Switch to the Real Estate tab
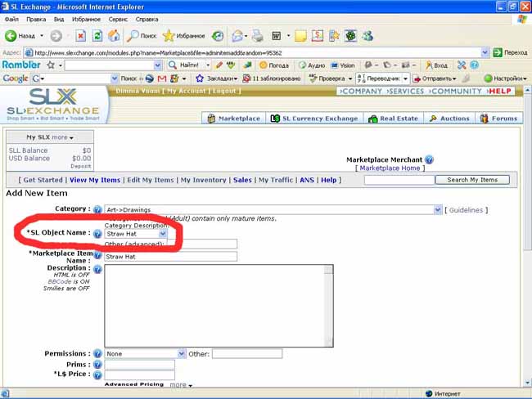 click(x=393, y=119)
